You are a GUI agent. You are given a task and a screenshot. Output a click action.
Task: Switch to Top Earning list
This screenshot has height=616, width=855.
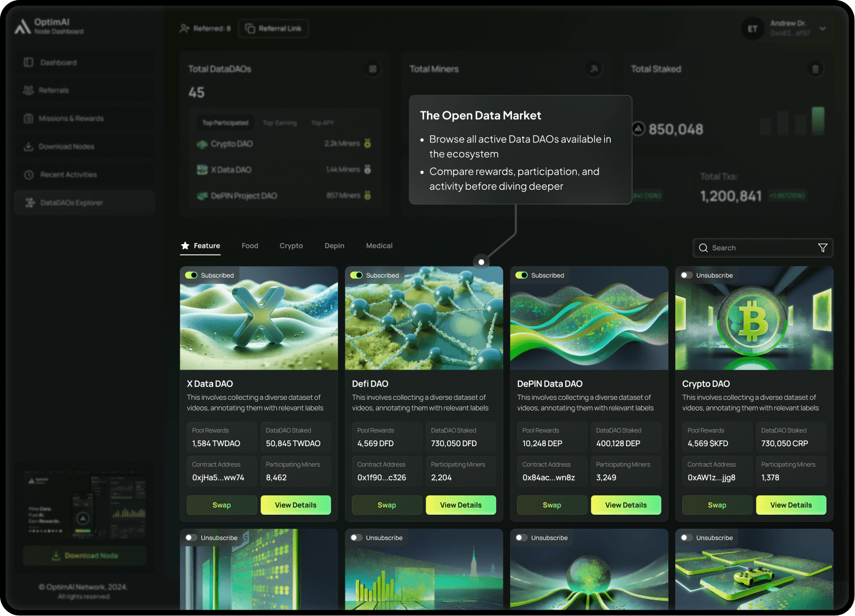(279, 123)
